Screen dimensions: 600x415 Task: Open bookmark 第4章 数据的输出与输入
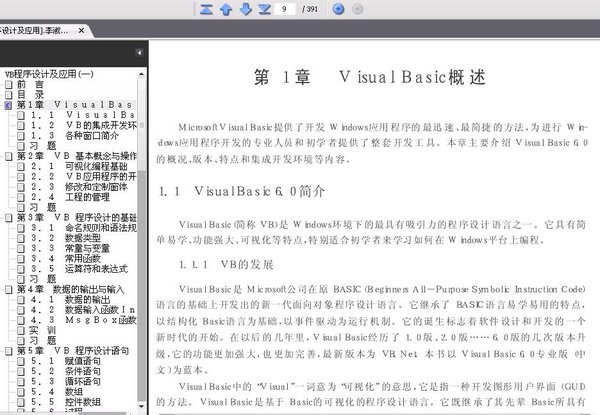tap(70, 290)
